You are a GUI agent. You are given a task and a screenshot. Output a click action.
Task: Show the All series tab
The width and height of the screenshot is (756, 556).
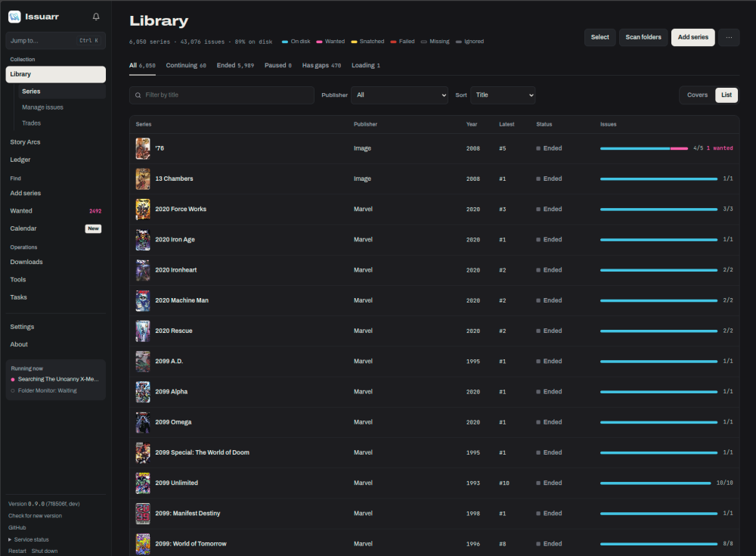pos(142,66)
